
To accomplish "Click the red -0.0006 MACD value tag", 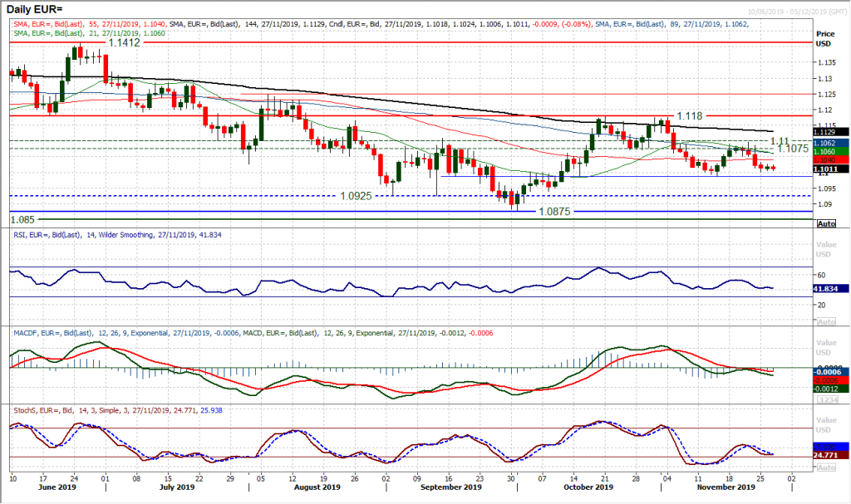I will (x=825, y=380).
